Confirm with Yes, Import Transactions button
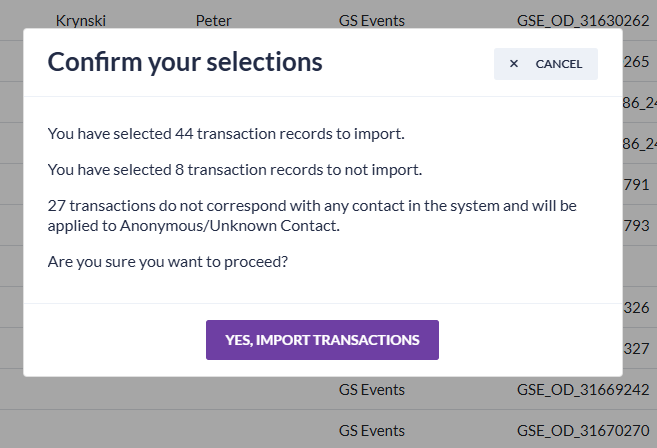657x448 pixels. coord(322,340)
